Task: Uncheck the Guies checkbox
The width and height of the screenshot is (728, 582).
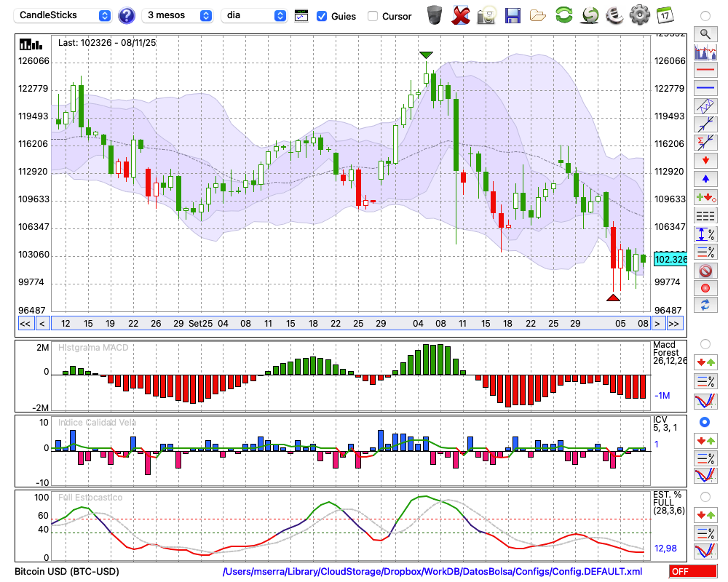Action: (322, 16)
